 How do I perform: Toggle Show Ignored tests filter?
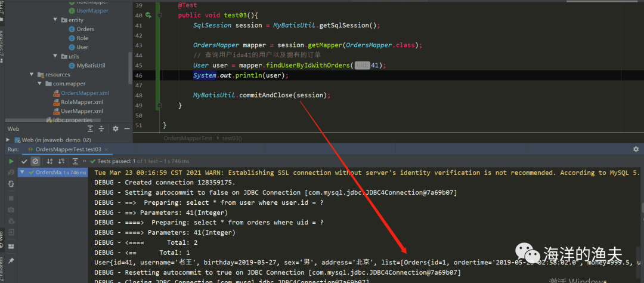tap(35, 161)
